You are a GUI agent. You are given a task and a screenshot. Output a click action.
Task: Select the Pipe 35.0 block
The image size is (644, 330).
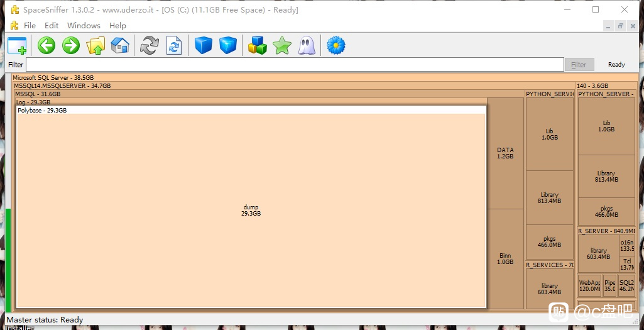pos(610,285)
